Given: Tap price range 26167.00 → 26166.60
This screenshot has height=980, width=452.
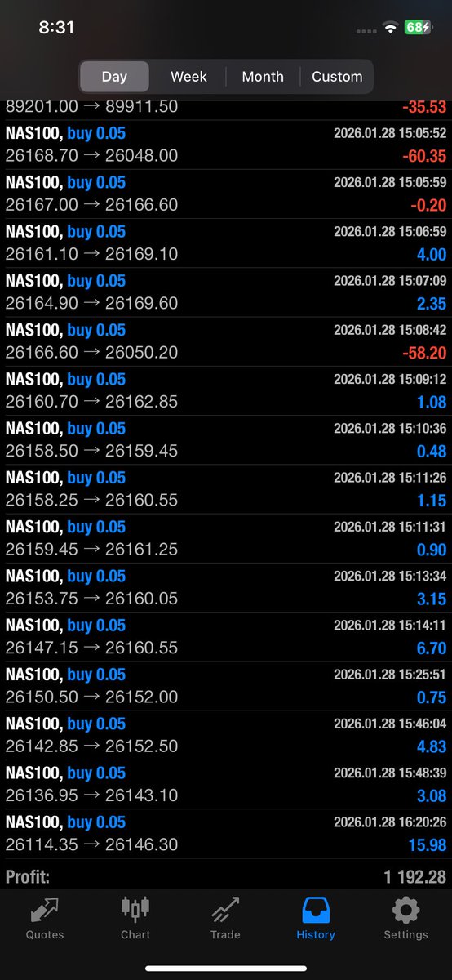Looking at the screenshot, I should click(91, 204).
